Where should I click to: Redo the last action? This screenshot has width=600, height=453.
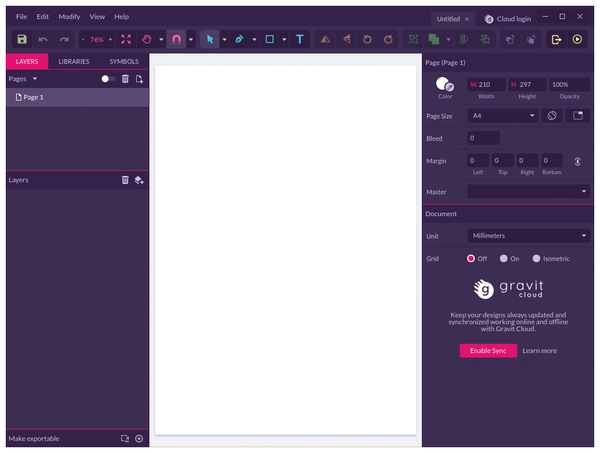click(x=64, y=39)
